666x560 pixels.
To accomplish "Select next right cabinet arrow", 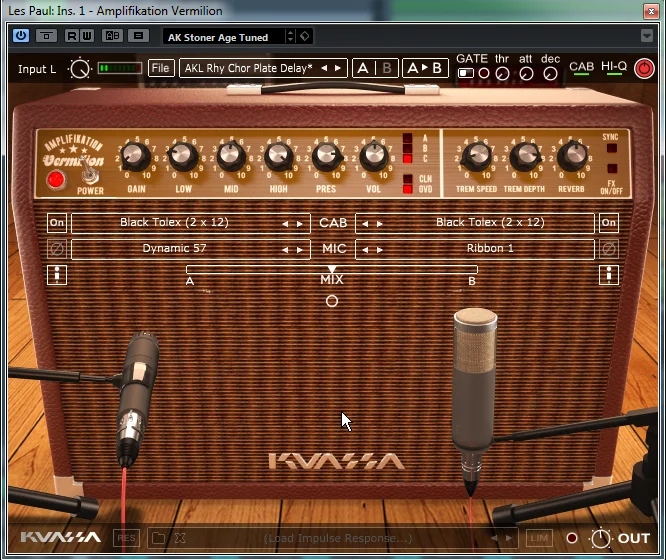I will tap(379, 224).
